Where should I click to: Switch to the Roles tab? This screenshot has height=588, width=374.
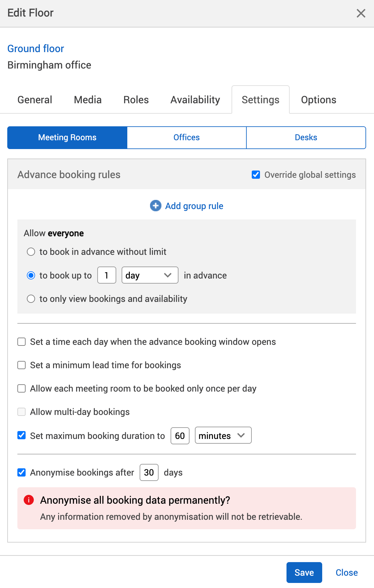point(136,100)
